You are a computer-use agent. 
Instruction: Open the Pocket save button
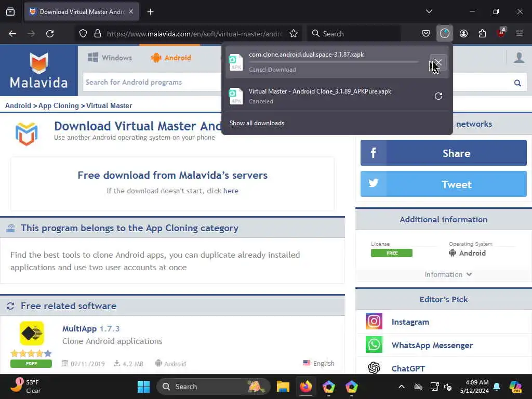pos(426,33)
